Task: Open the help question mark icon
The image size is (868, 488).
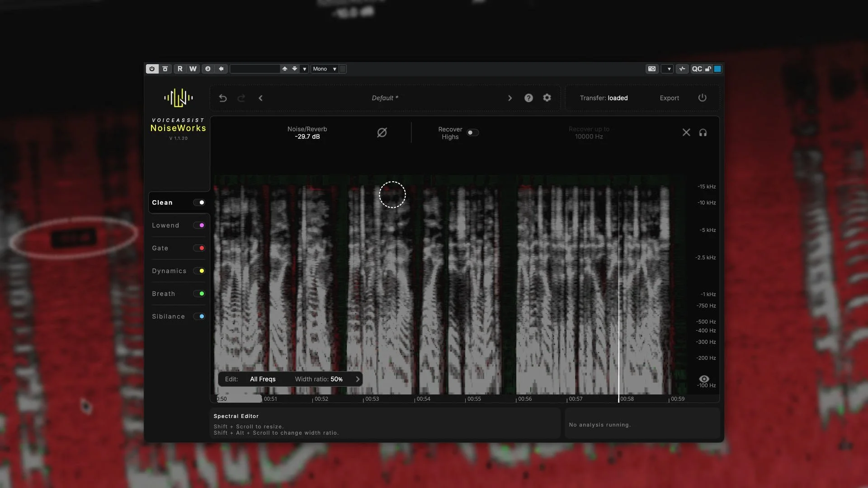Action: point(528,98)
